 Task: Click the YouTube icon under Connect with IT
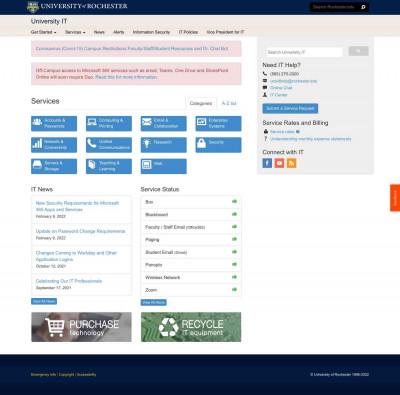279,163
